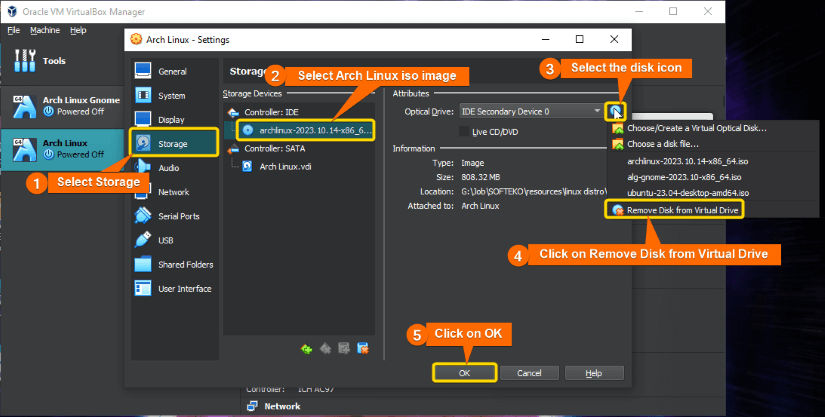Open the Machine menu
This screenshot has height=417, width=825.
[x=45, y=30]
